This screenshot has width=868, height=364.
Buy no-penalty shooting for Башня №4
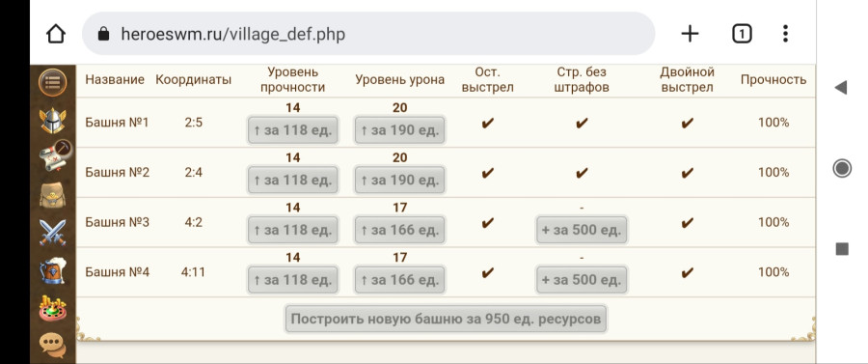point(582,280)
